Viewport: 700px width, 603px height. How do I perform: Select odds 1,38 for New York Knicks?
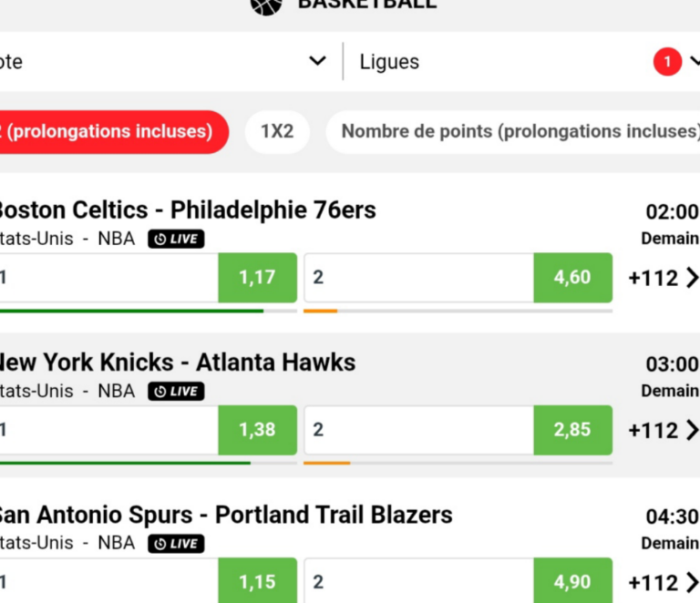pos(258,430)
